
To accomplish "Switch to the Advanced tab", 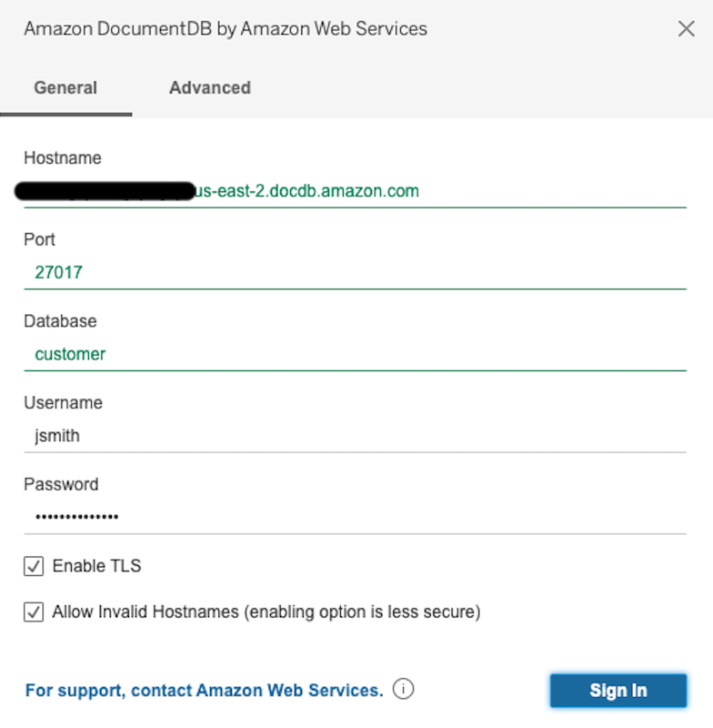I will click(209, 87).
